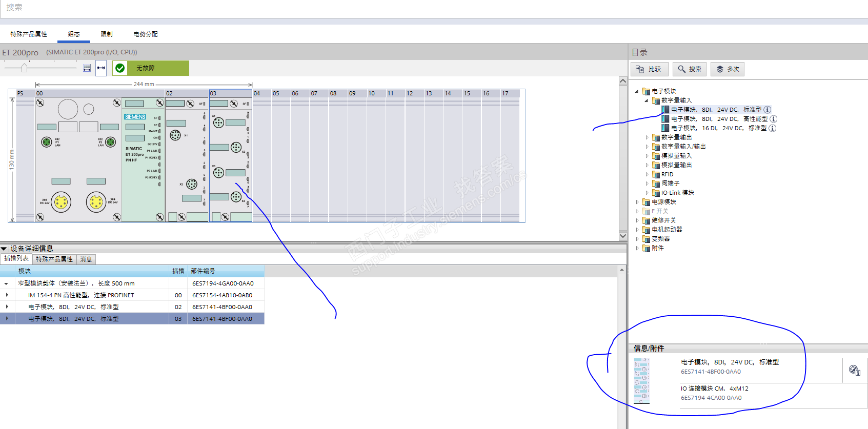Switch to the 插槽列表 tab

tap(16, 259)
